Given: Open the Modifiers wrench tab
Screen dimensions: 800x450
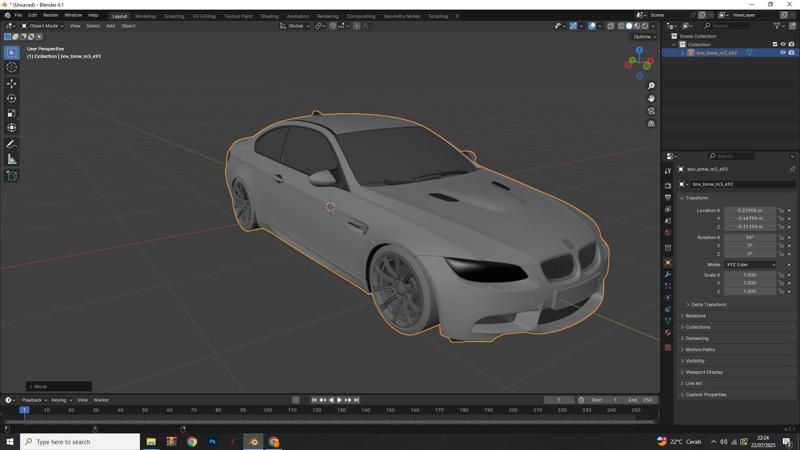Looking at the screenshot, I should 668,274.
